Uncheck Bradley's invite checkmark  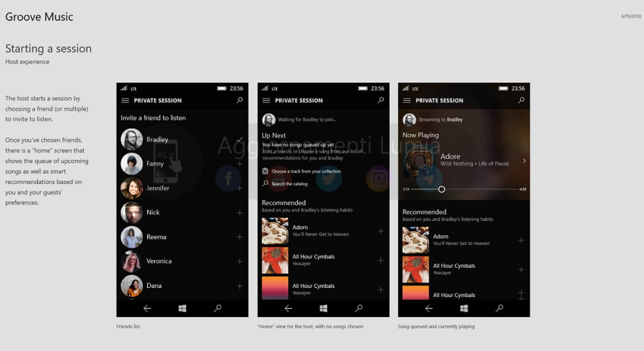coord(239,139)
